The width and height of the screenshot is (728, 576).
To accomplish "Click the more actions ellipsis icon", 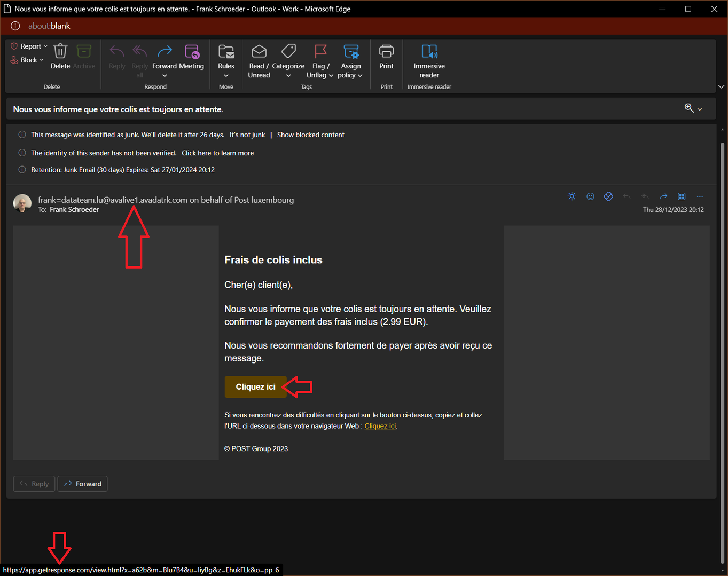I will [x=700, y=196].
